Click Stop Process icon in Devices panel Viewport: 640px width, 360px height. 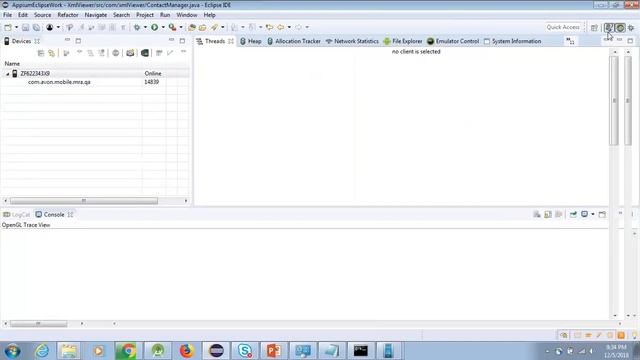point(116,53)
